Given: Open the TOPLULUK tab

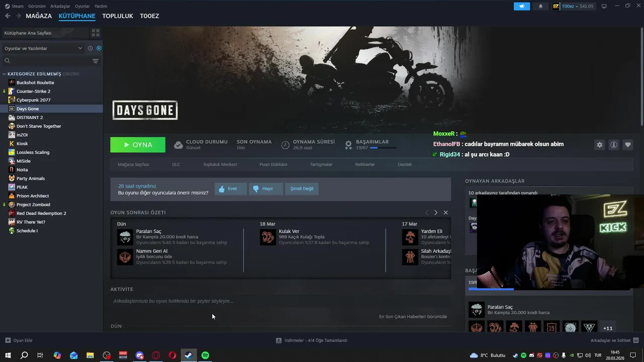Looking at the screenshot, I should coord(117,16).
